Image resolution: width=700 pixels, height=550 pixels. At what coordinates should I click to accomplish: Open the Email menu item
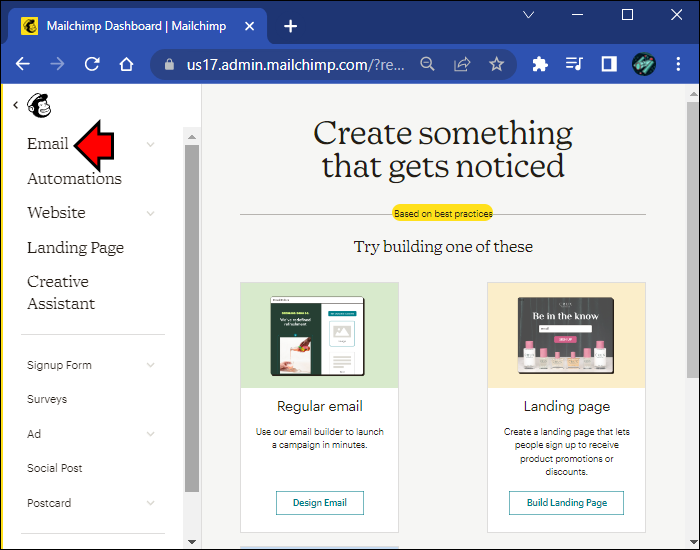point(48,144)
